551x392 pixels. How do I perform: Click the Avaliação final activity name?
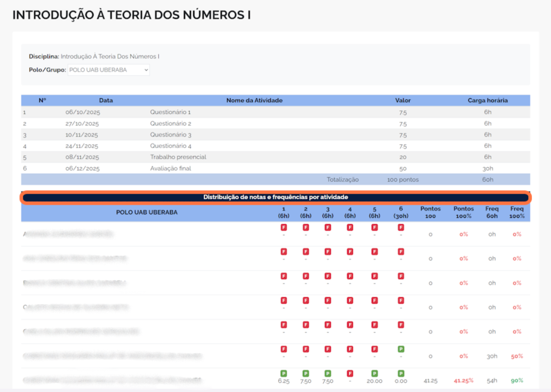coord(171,168)
